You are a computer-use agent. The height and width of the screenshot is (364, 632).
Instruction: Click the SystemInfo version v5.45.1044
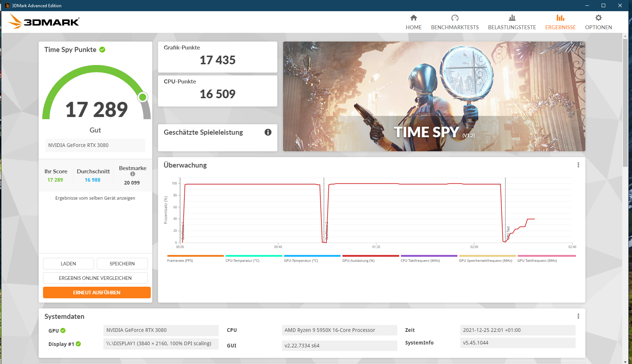(x=518, y=343)
